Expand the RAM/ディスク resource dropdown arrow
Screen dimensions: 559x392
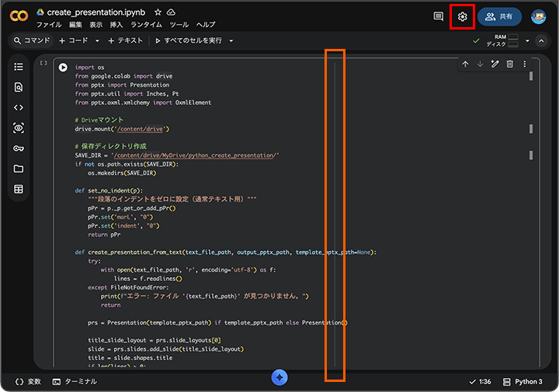(527, 40)
